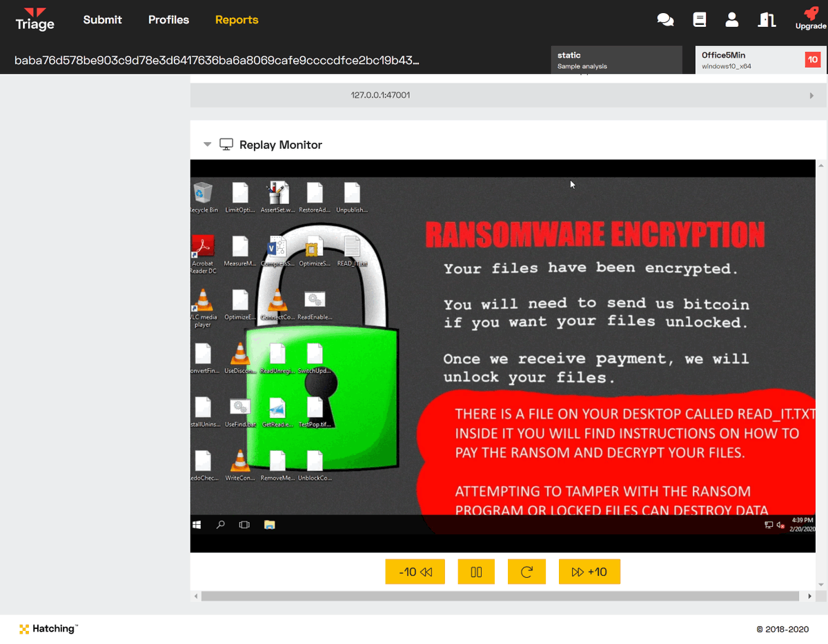Select the UseFind.bat file icon
Image resolution: width=828 pixels, height=644 pixels.
240,412
